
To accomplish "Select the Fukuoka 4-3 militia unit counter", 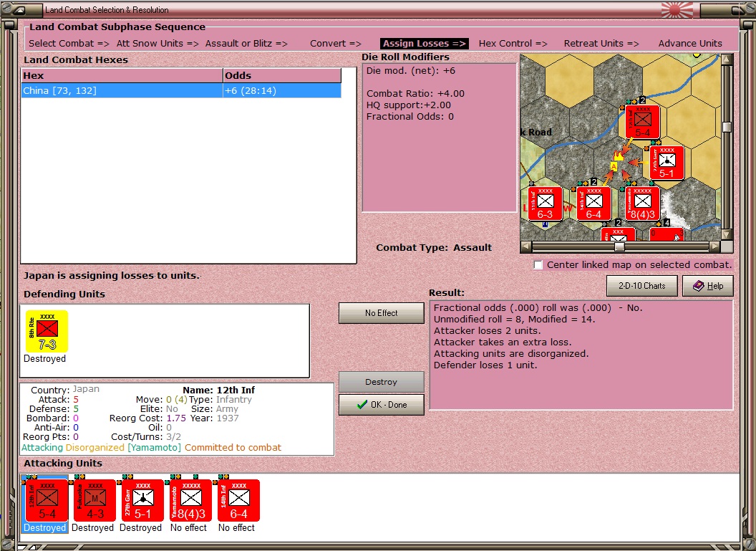I will coord(95,500).
